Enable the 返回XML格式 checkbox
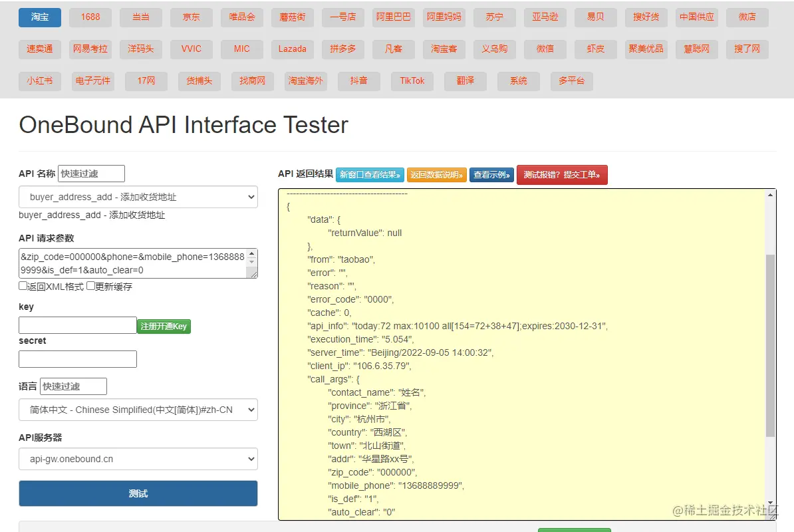794x532 pixels. click(23, 286)
